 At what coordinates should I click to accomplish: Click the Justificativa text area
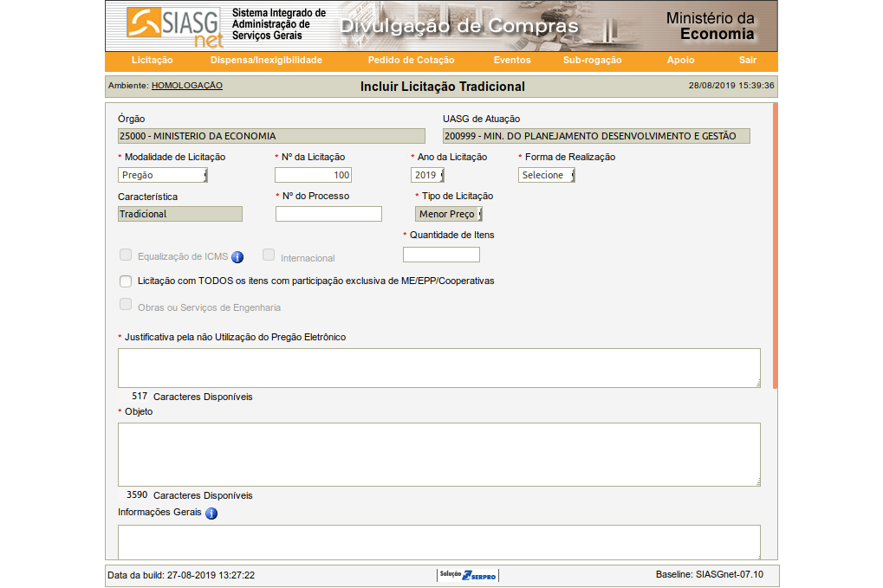(439, 368)
